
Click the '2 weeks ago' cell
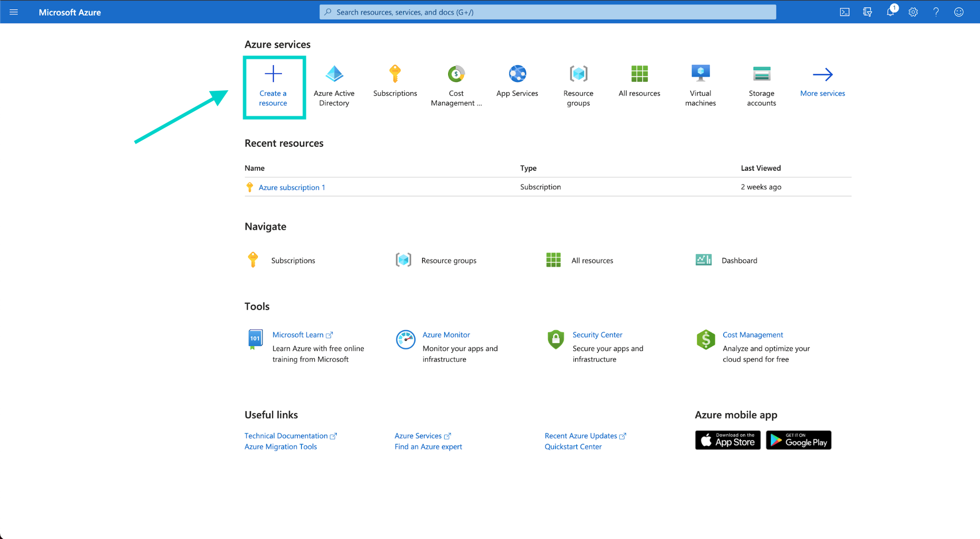point(761,187)
